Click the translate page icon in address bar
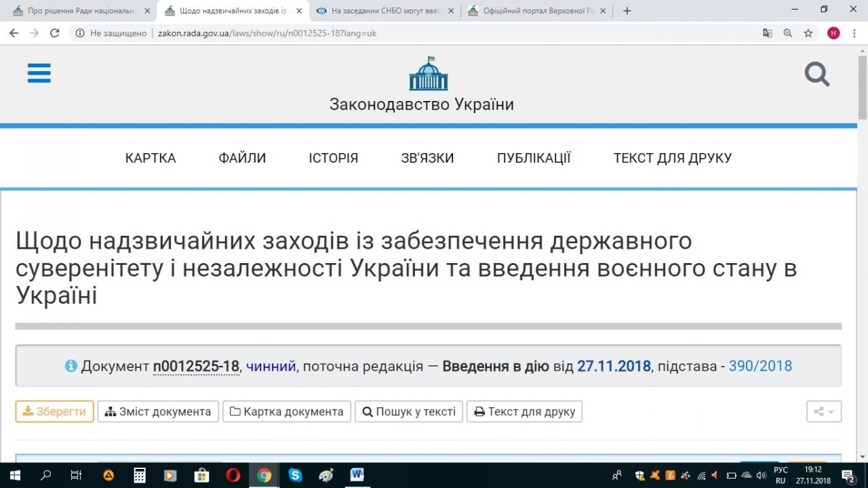The width and height of the screenshot is (868, 488). [767, 33]
